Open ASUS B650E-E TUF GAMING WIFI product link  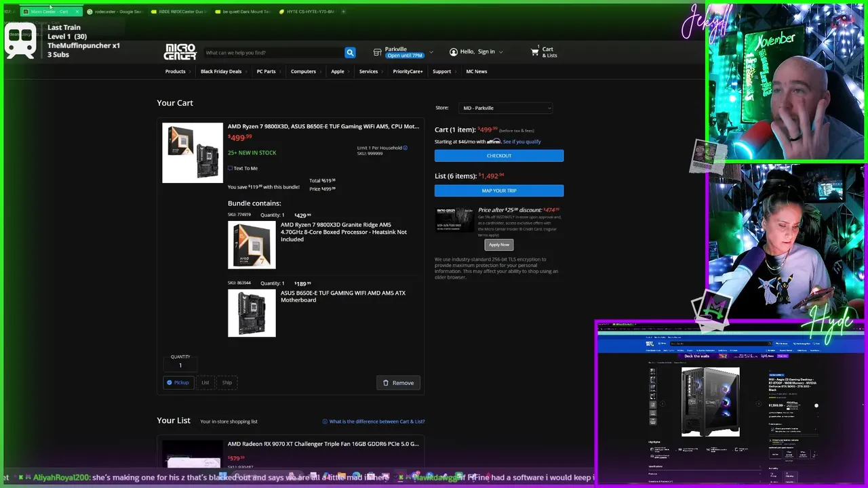(x=343, y=296)
